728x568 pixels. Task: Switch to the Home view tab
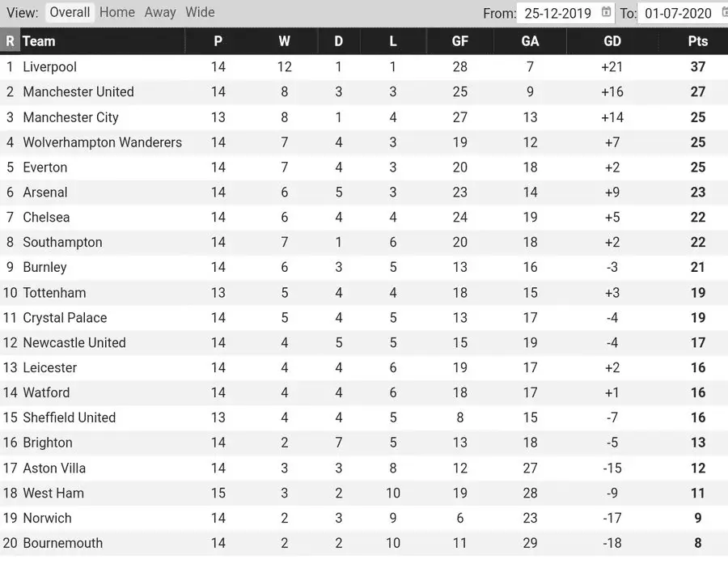pos(117,12)
